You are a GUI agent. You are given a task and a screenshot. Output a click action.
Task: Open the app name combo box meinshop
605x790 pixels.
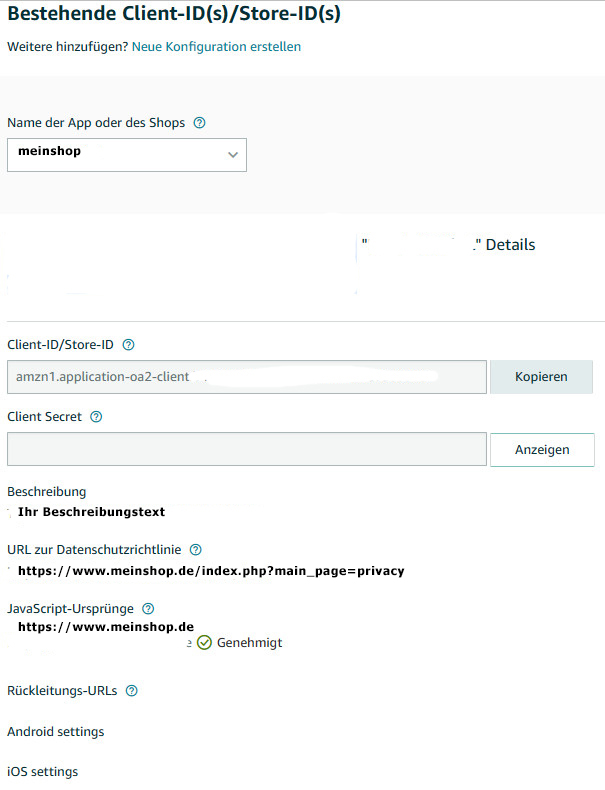tap(127, 155)
